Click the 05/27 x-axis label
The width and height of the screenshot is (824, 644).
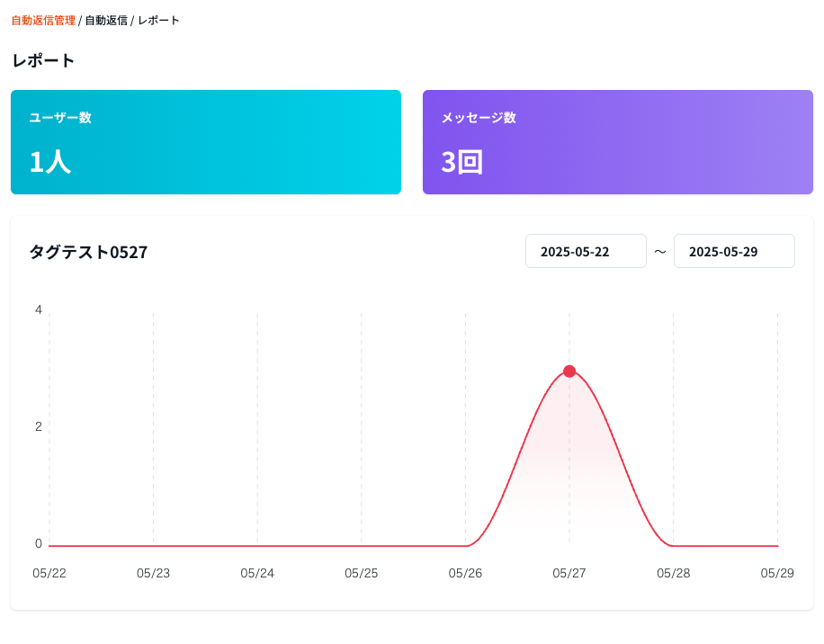[x=569, y=573]
